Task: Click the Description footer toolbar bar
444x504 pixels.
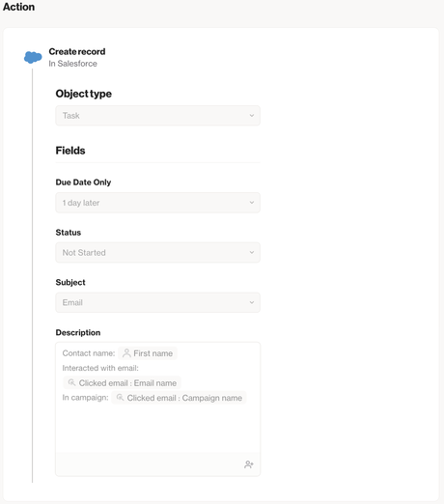Action: tap(157, 464)
